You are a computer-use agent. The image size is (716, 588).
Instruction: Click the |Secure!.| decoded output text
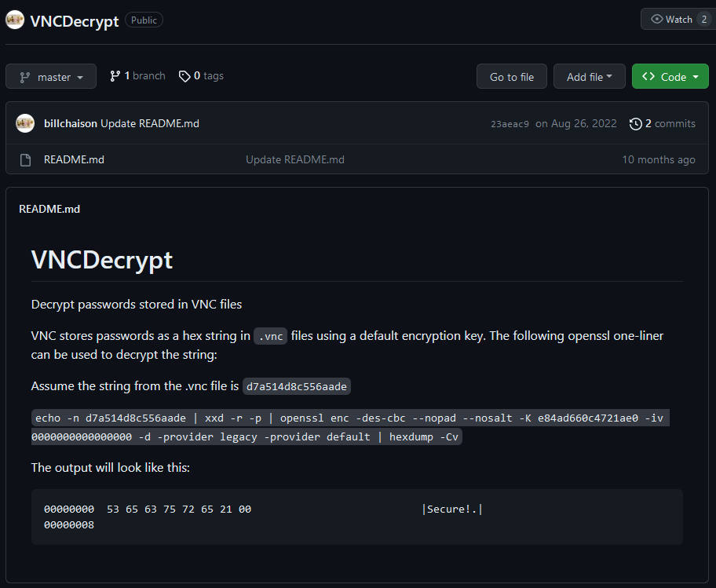coord(452,509)
